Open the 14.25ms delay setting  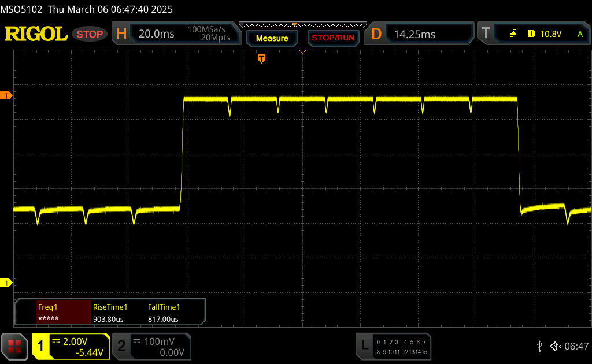415,34
